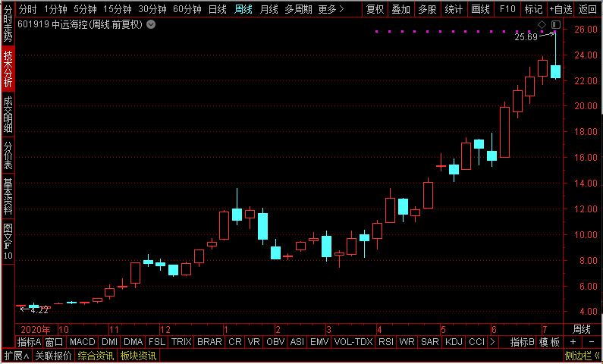Viewport: 603px width, 364px height.
Task: Open 板块资讯 tab
Action: tap(138, 356)
